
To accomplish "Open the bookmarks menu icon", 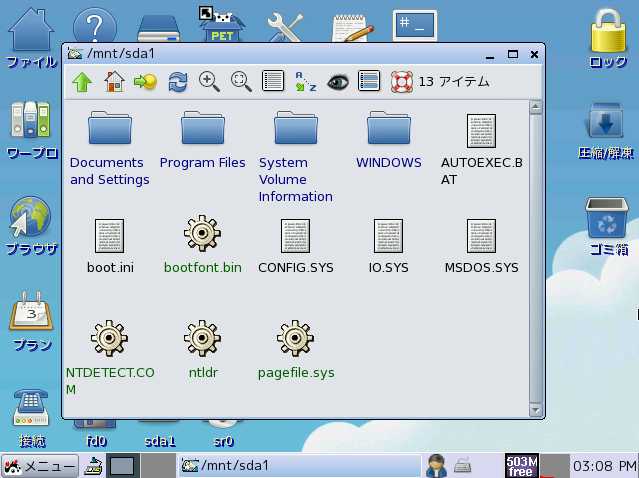I will (x=145, y=82).
